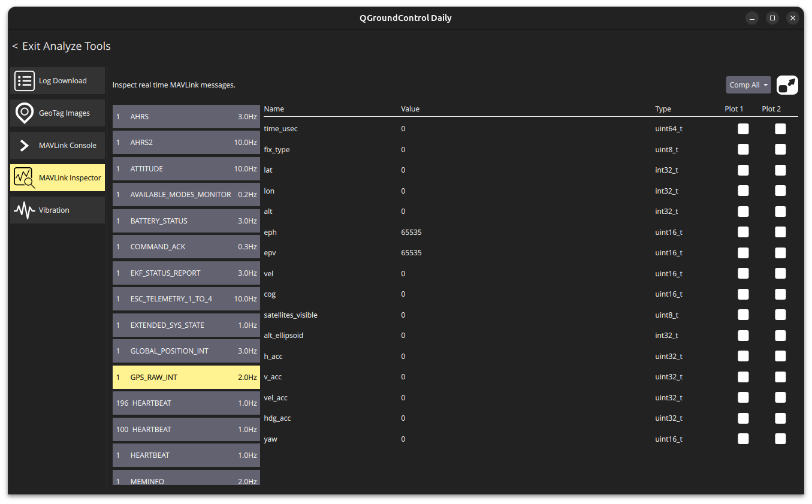This screenshot has height=504, width=812.
Task: Exit Analyze Tools
Action: click(x=61, y=46)
